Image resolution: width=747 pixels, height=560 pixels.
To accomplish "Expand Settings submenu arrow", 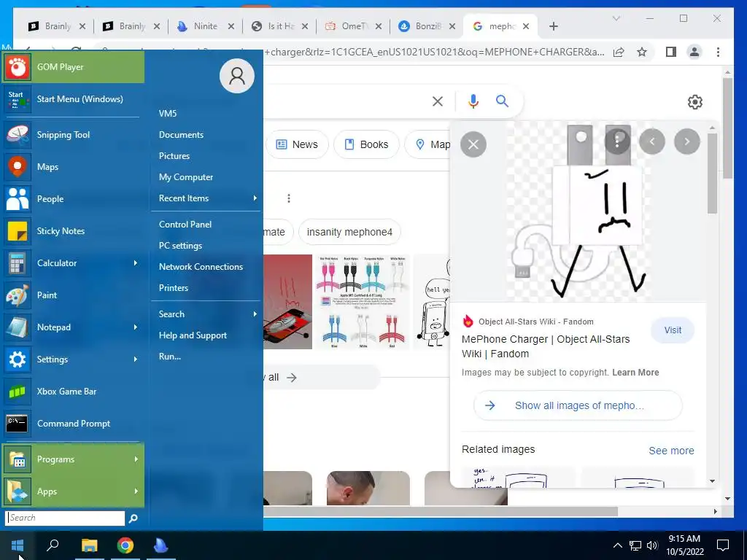I will point(135,359).
